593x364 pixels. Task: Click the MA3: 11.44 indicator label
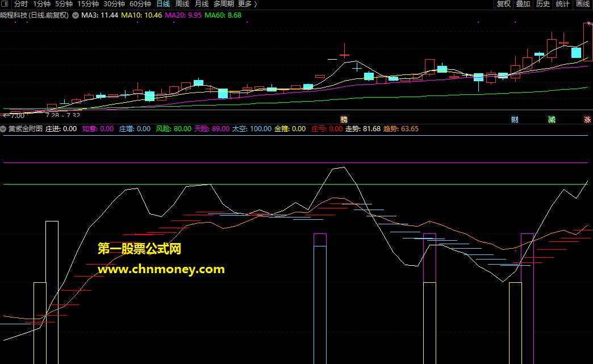tap(100, 15)
